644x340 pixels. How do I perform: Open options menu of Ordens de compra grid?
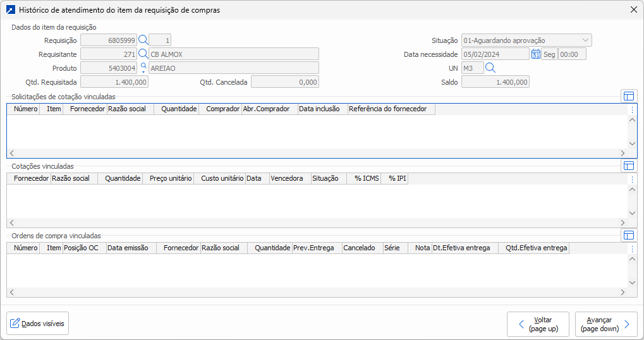[632, 249]
